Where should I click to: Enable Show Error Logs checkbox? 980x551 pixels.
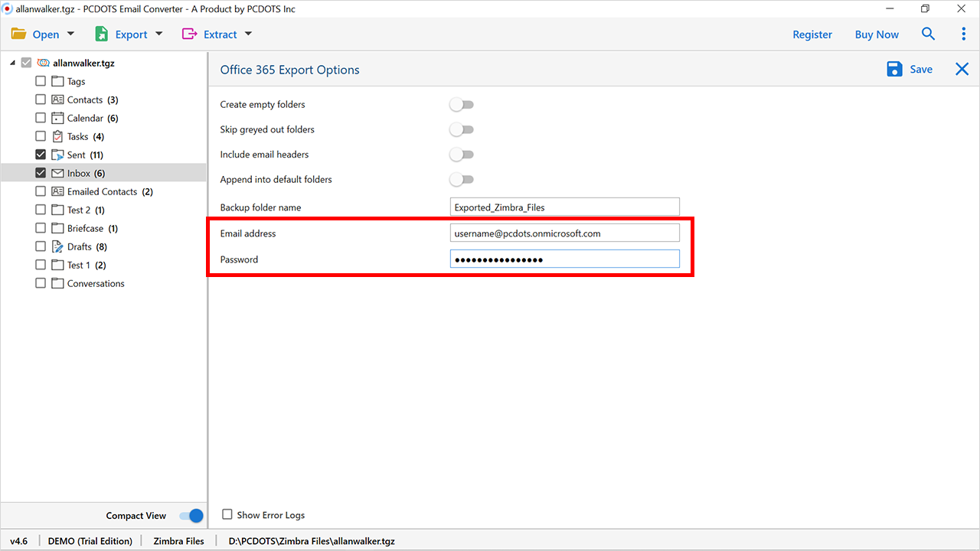227,514
